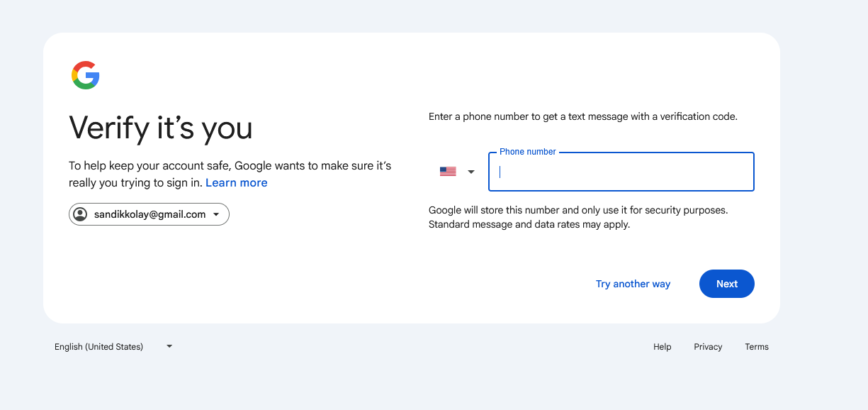Image resolution: width=868 pixels, height=410 pixels.
Task: Click the verification code instruction text
Action: (583, 116)
